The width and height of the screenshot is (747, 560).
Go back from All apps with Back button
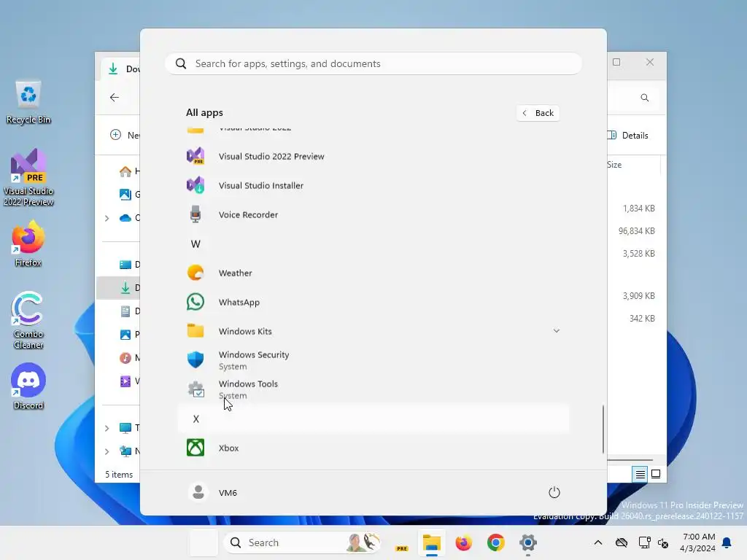coord(538,113)
